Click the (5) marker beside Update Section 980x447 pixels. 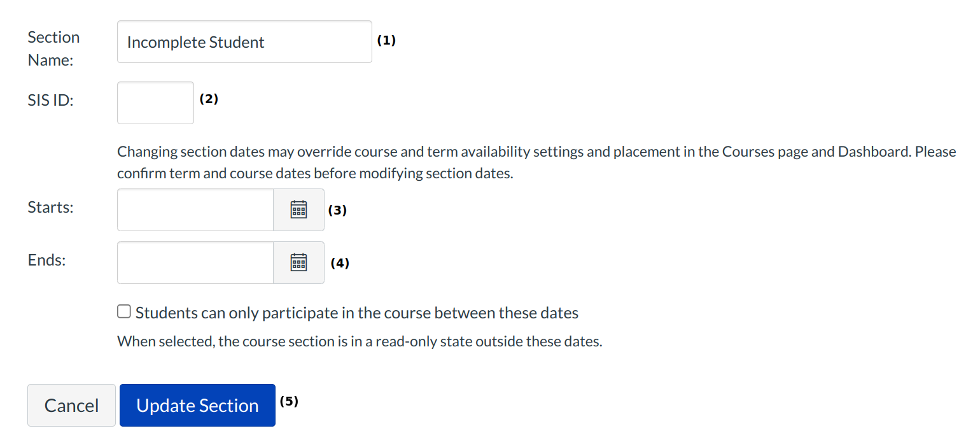click(289, 401)
